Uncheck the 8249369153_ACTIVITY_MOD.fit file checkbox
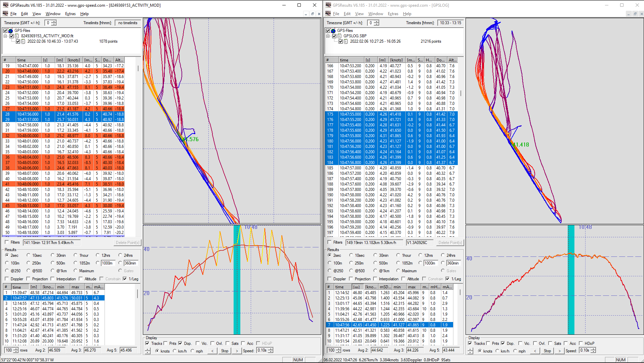 pyautogui.click(x=11, y=36)
